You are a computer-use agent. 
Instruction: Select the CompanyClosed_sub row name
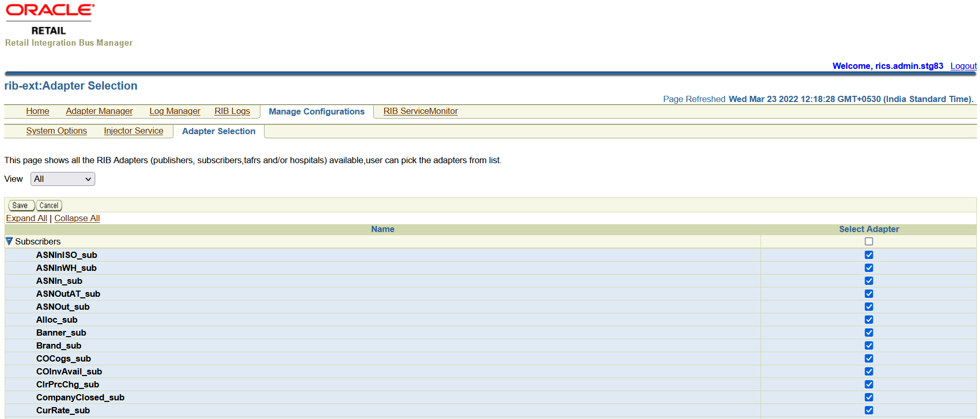(x=80, y=397)
